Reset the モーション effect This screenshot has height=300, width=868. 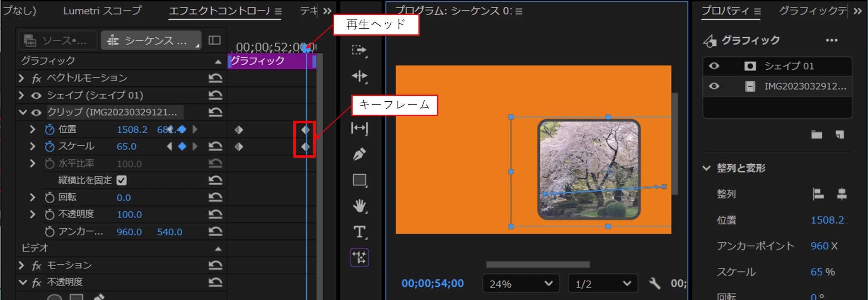coord(215,265)
